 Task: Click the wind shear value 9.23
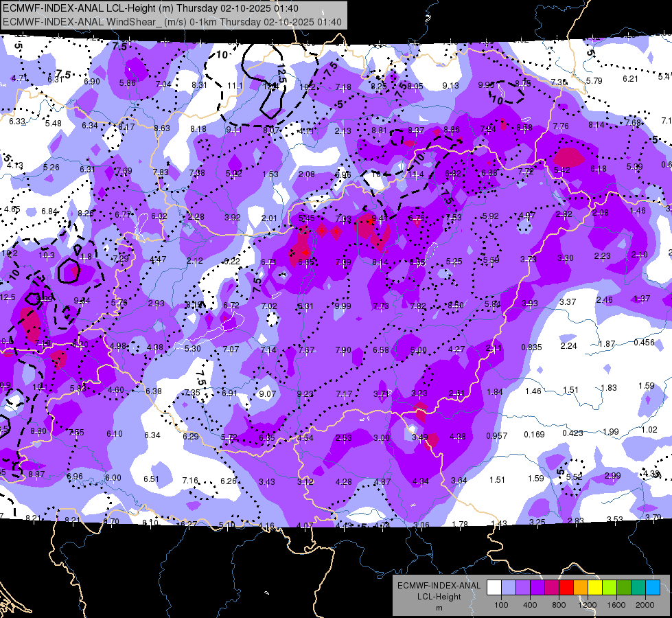[x=305, y=393]
